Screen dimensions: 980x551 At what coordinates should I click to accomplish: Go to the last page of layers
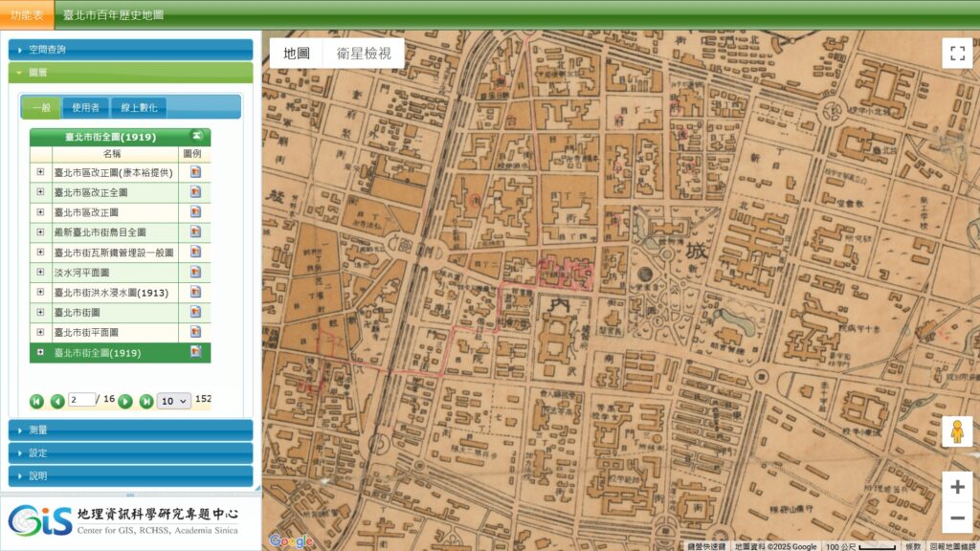click(146, 401)
